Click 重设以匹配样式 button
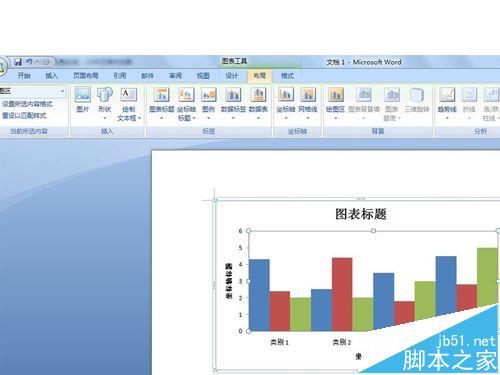This screenshot has height=375, width=500. [24, 116]
